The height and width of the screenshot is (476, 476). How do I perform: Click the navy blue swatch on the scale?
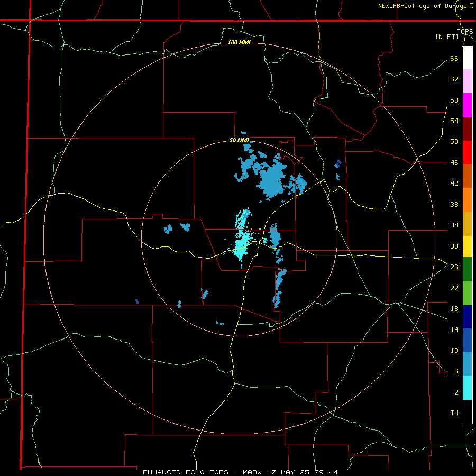tap(467, 317)
